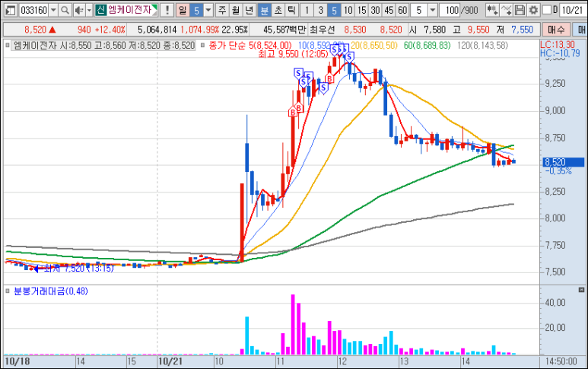Click the LC:13.30 indicator text

(558, 45)
